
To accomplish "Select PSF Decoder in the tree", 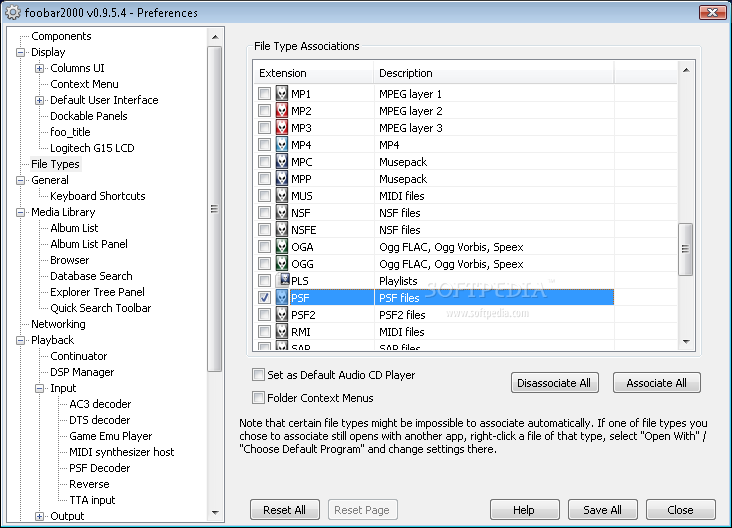I will coord(99,468).
